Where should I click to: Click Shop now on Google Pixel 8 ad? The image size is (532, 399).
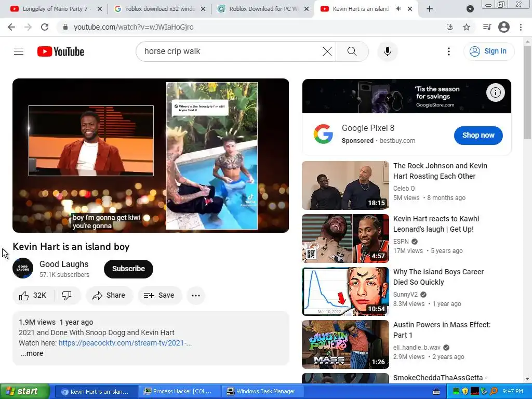[x=478, y=136]
